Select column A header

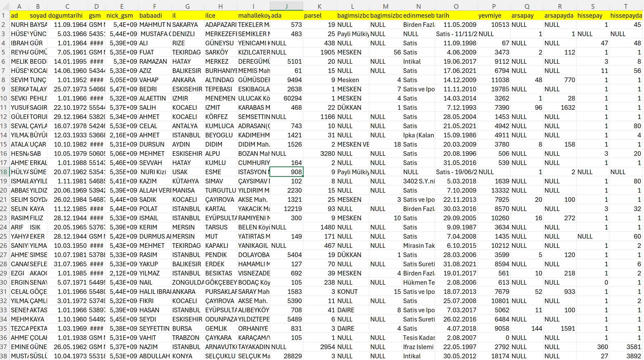(19, 6)
